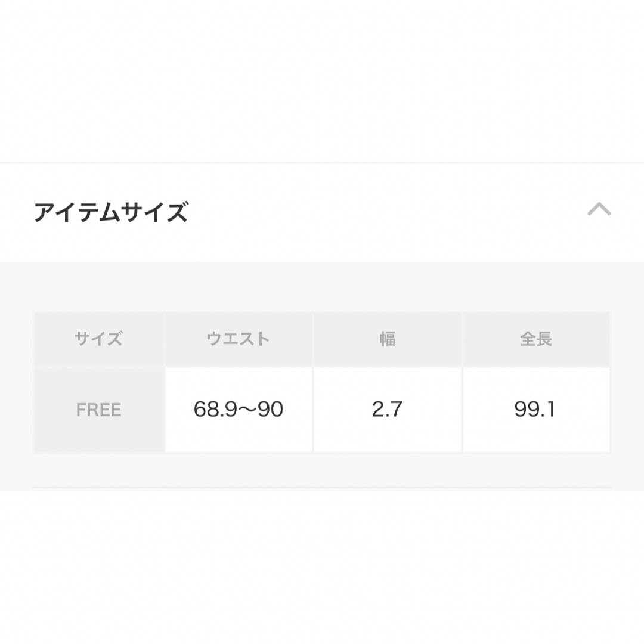Click the blank white area above the section
The image size is (644, 644).
[322, 80]
